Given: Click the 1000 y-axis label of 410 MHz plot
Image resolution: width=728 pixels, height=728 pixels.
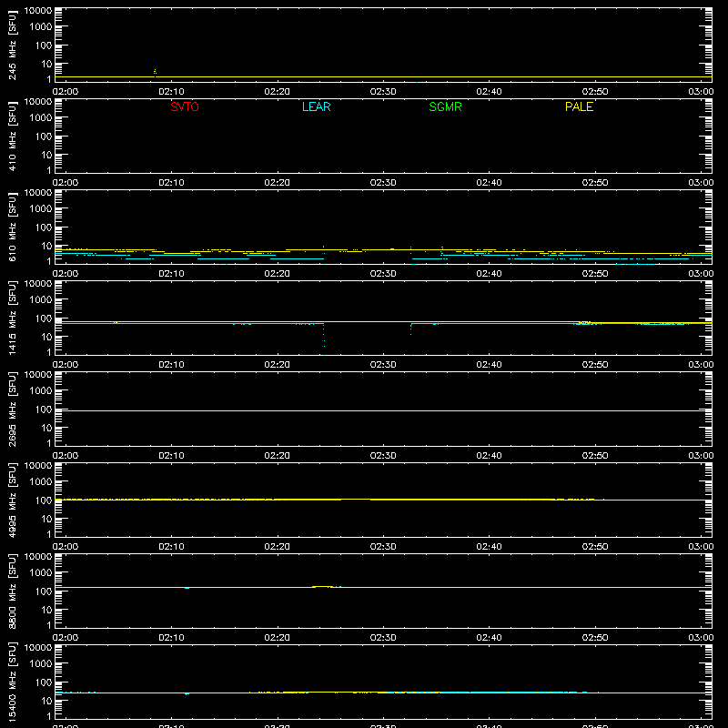Looking at the screenshot, I should click(x=41, y=117).
